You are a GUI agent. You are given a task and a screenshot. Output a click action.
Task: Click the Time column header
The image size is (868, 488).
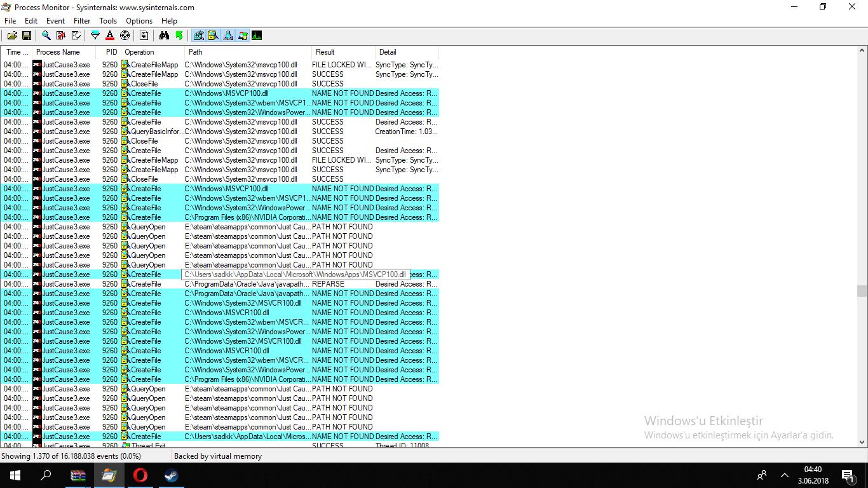[x=17, y=52]
